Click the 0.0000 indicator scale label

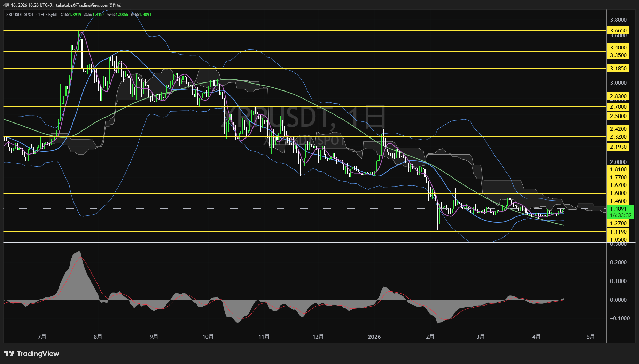618,300
